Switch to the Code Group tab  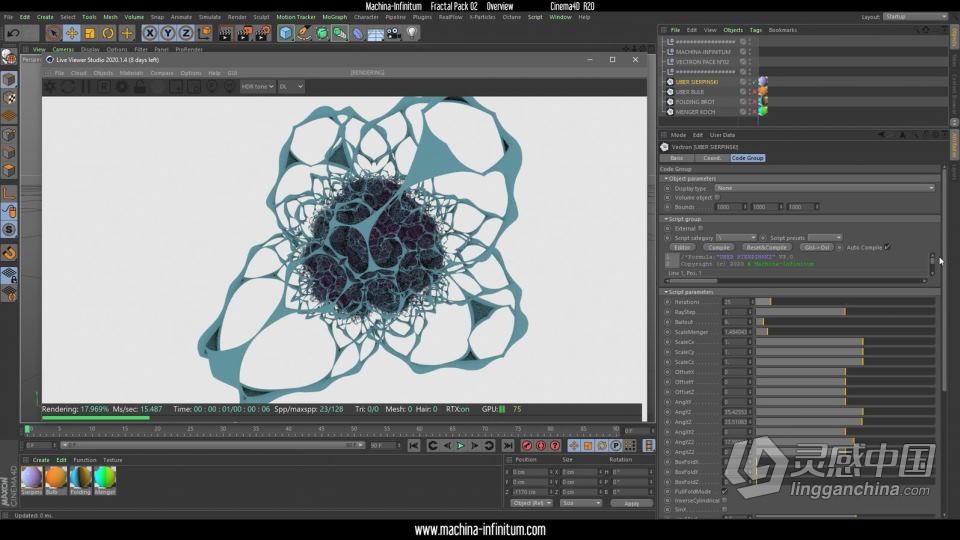coord(748,158)
